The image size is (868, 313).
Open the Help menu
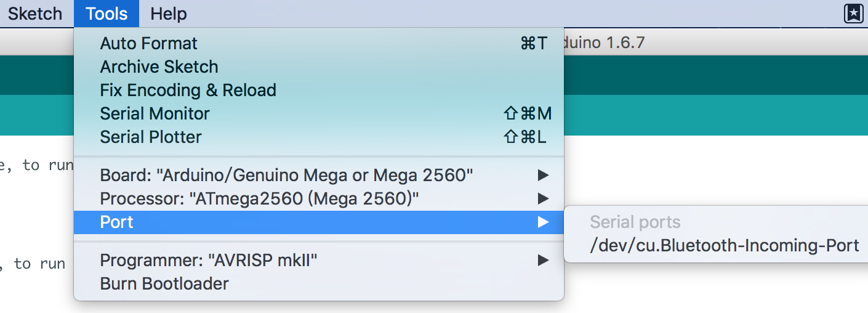pos(169,14)
